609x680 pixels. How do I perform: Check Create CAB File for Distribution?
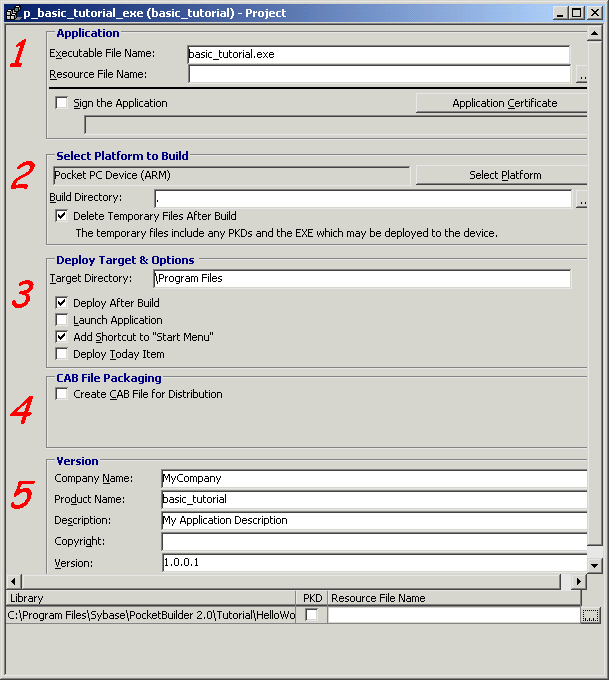coord(62,394)
